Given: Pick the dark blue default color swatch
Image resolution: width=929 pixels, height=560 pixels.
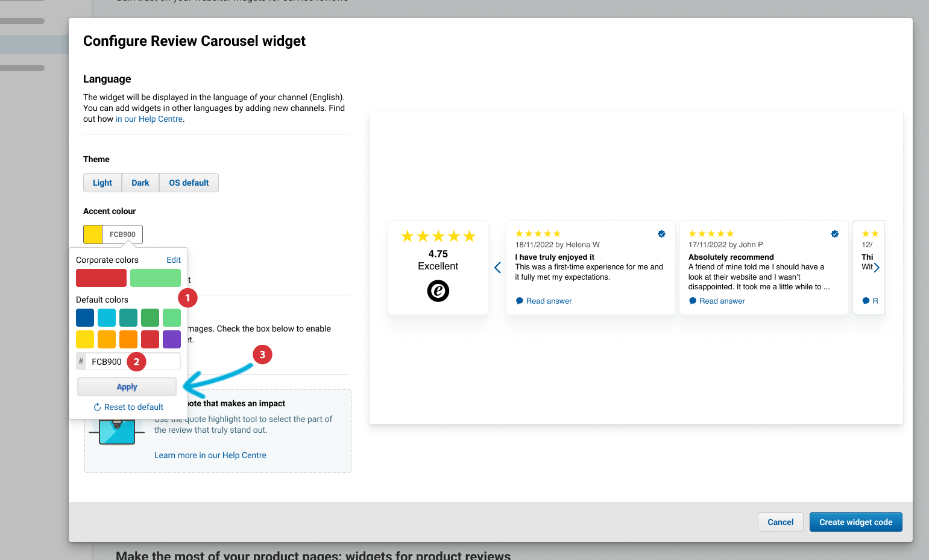Looking at the screenshot, I should coord(85,318).
